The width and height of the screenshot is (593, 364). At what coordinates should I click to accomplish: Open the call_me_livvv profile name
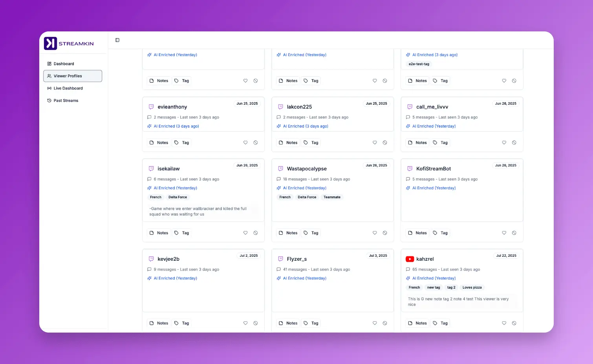pos(432,107)
